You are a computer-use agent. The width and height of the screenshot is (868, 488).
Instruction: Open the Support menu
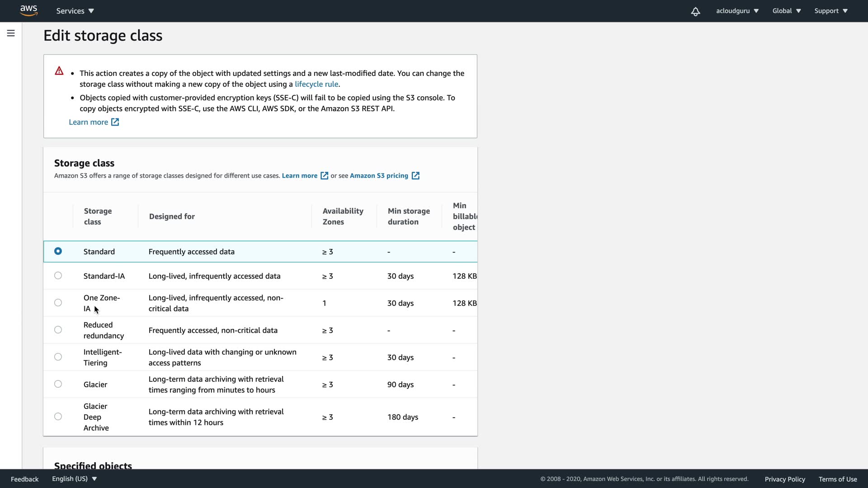830,11
